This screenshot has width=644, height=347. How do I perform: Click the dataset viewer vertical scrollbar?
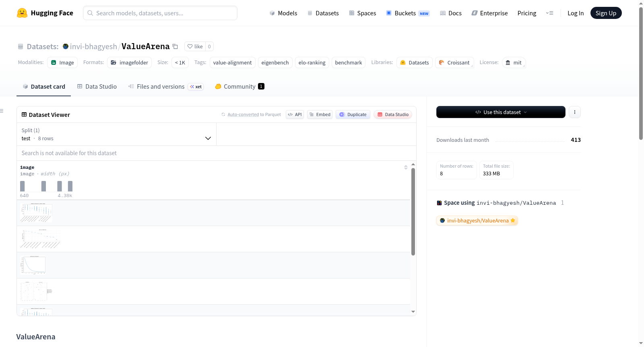pyautogui.click(x=413, y=212)
